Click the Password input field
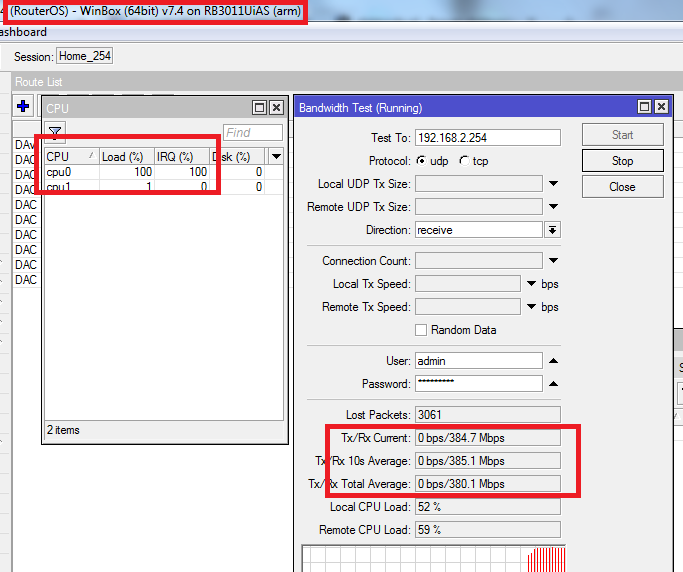This screenshot has width=683, height=572. (479, 384)
